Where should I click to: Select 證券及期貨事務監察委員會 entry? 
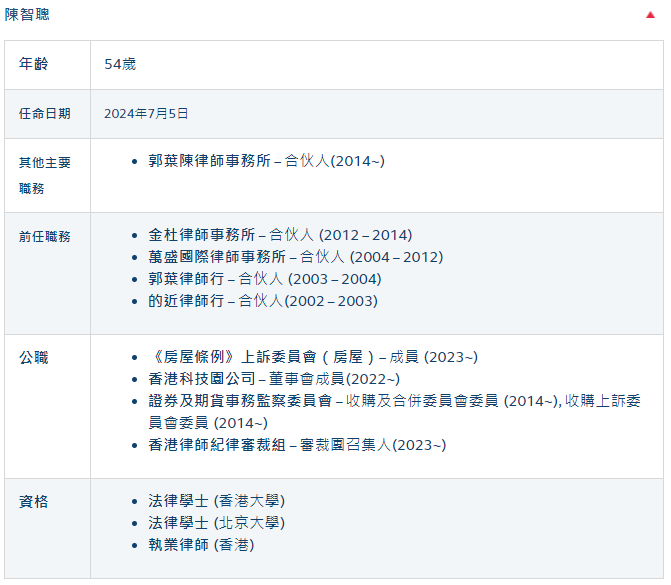click(x=394, y=412)
